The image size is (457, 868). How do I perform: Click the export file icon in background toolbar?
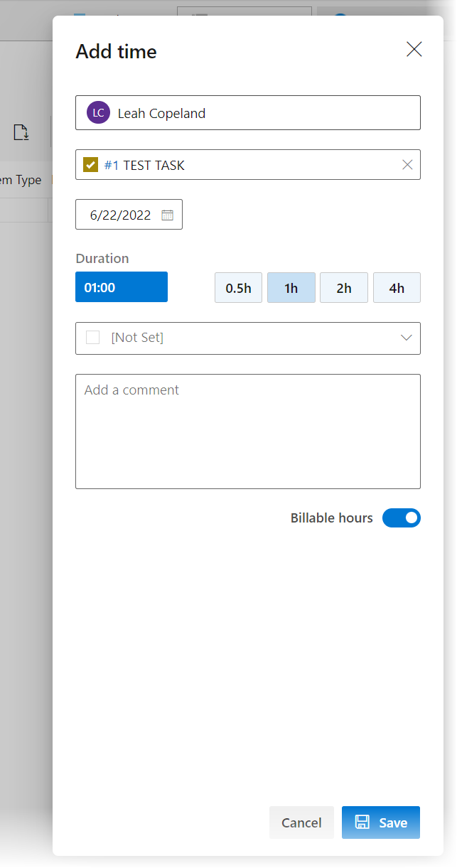(x=21, y=132)
